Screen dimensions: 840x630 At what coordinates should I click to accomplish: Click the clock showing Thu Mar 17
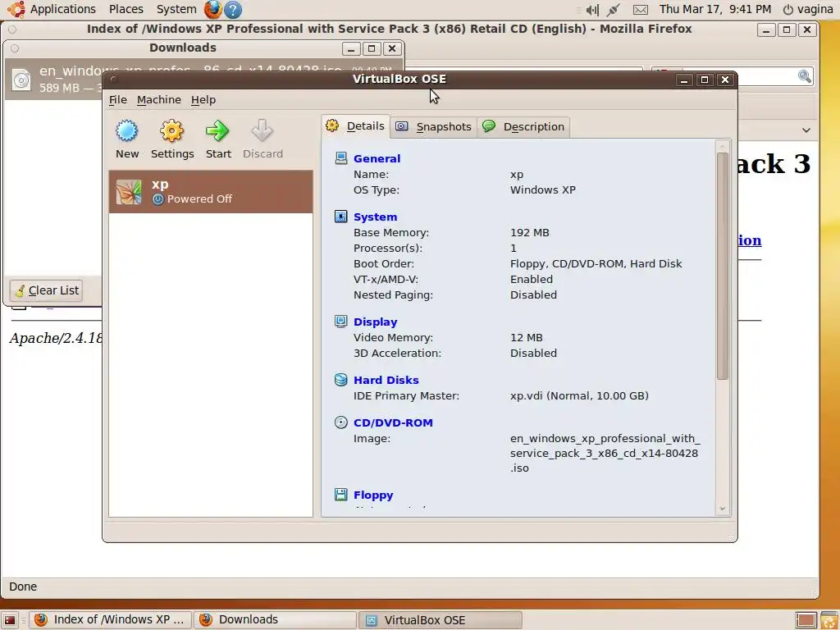[x=715, y=9]
